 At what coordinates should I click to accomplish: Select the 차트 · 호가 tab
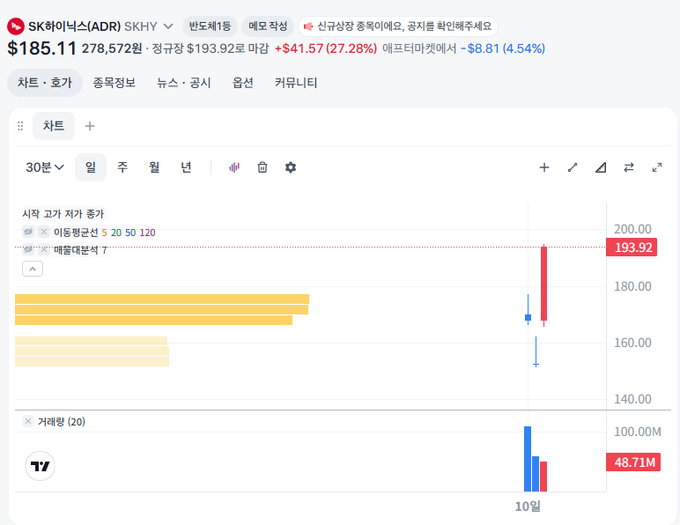click(x=45, y=82)
